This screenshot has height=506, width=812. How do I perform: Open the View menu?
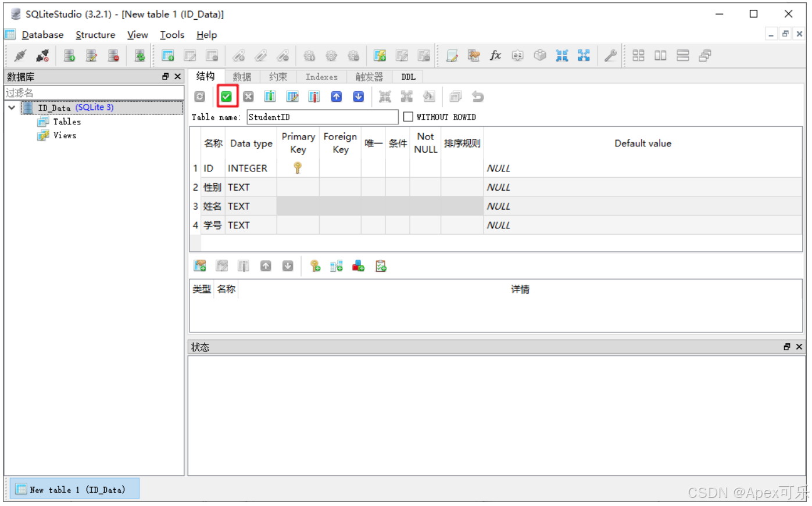138,35
